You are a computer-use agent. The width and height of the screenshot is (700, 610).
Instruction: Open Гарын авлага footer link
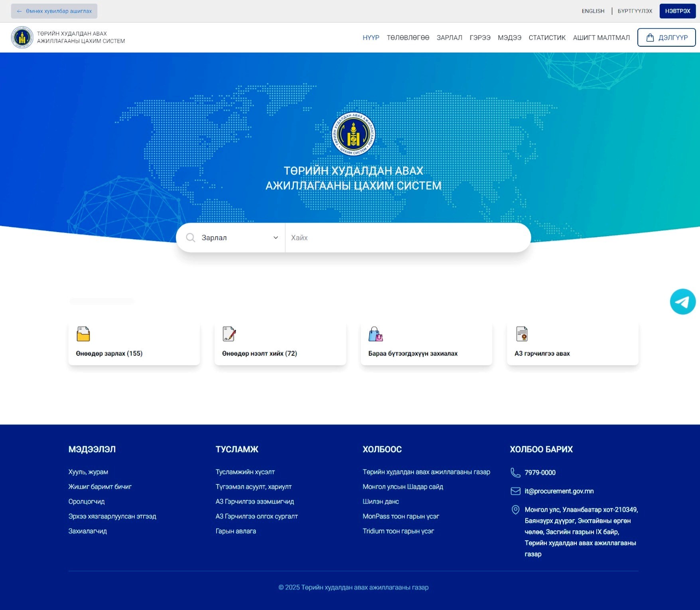point(236,531)
